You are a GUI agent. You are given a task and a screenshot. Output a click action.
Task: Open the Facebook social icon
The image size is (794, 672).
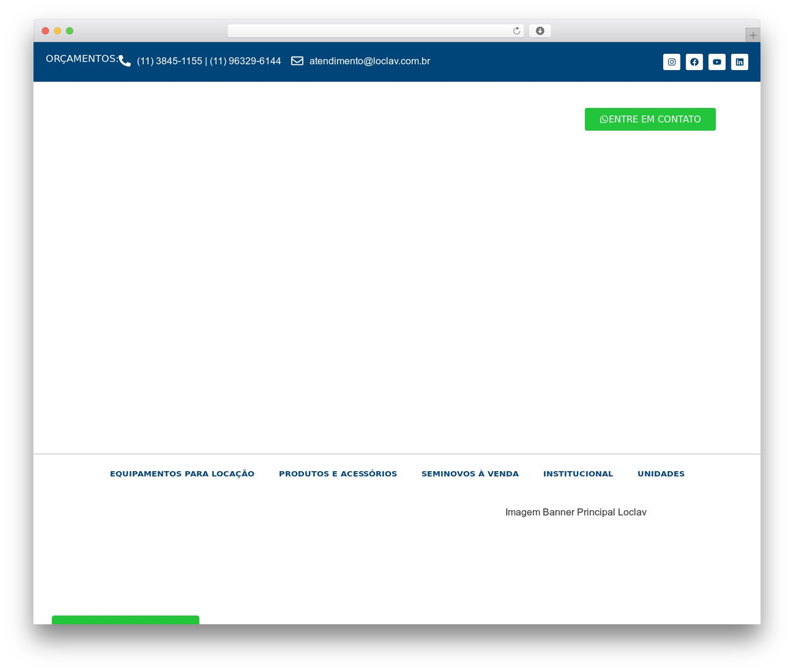(x=694, y=62)
